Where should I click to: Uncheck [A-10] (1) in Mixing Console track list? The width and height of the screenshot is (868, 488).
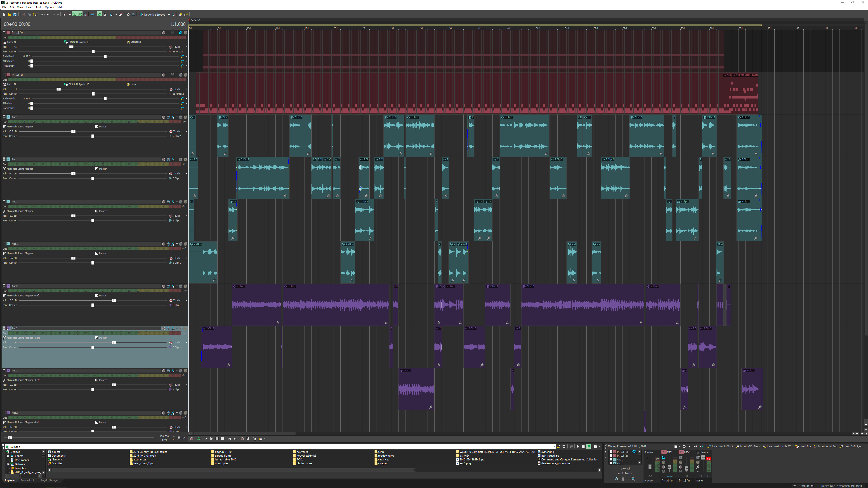(x=611, y=456)
